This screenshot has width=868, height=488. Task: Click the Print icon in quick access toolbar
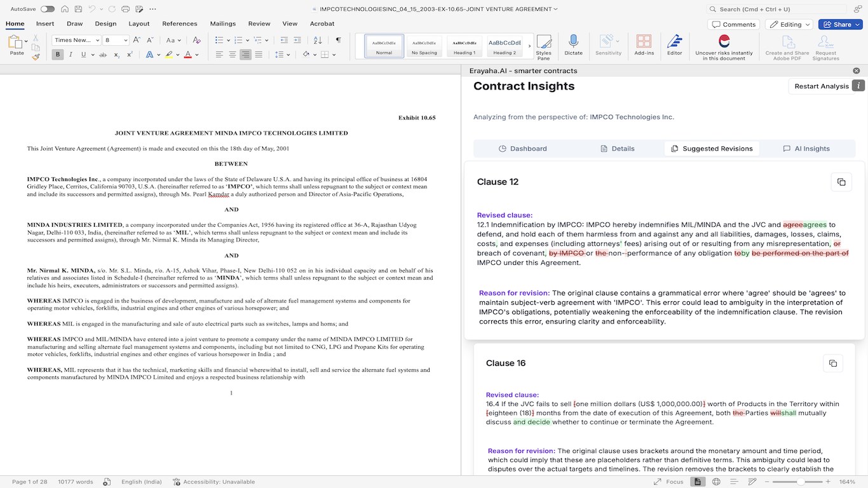pos(125,9)
